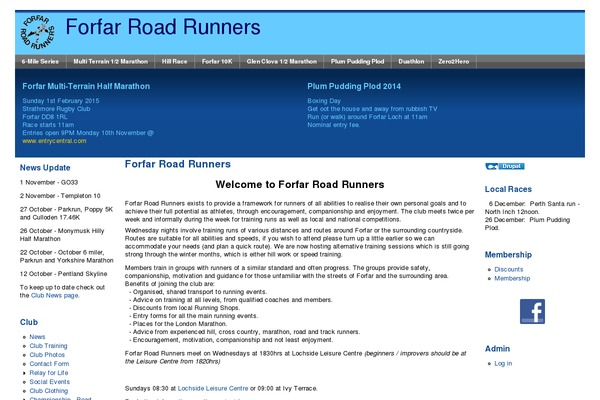Open the Lochside Leisure Centre link
The height and width of the screenshot is (400, 600).
(x=213, y=388)
